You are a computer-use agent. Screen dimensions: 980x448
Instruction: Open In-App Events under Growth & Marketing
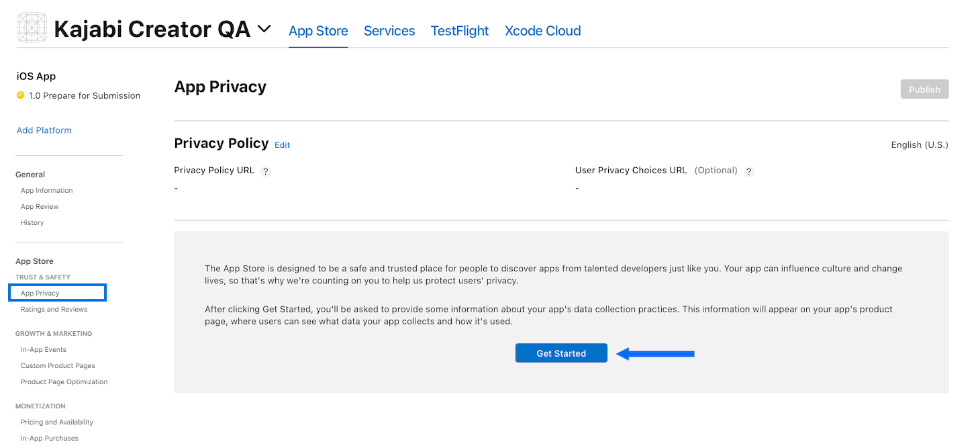click(x=44, y=350)
